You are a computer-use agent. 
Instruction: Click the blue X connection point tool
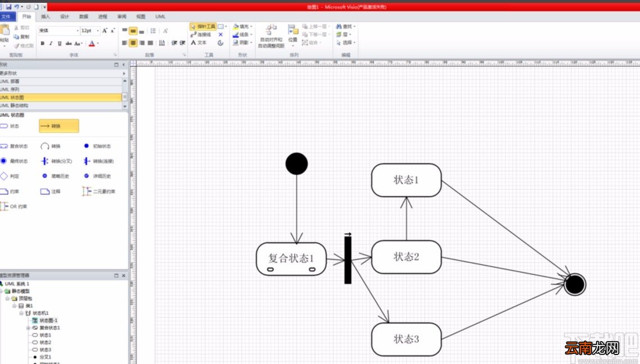click(221, 35)
